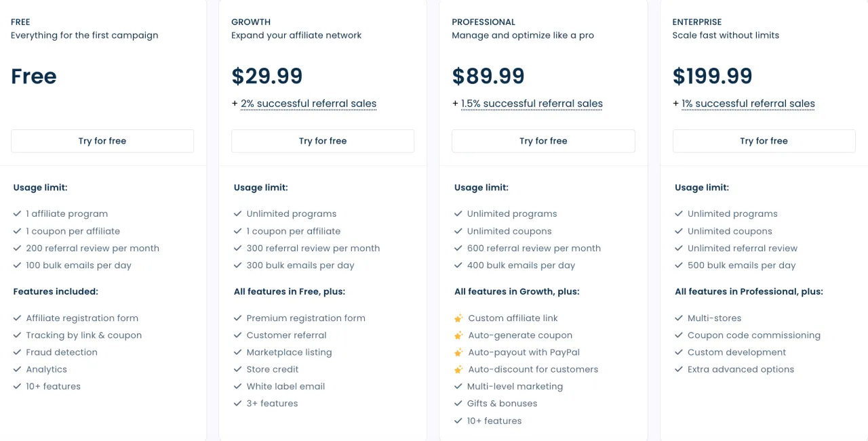Click Try for free under Free plan
Image resolution: width=868 pixels, height=441 pixels.
click(x=102, y=141)
